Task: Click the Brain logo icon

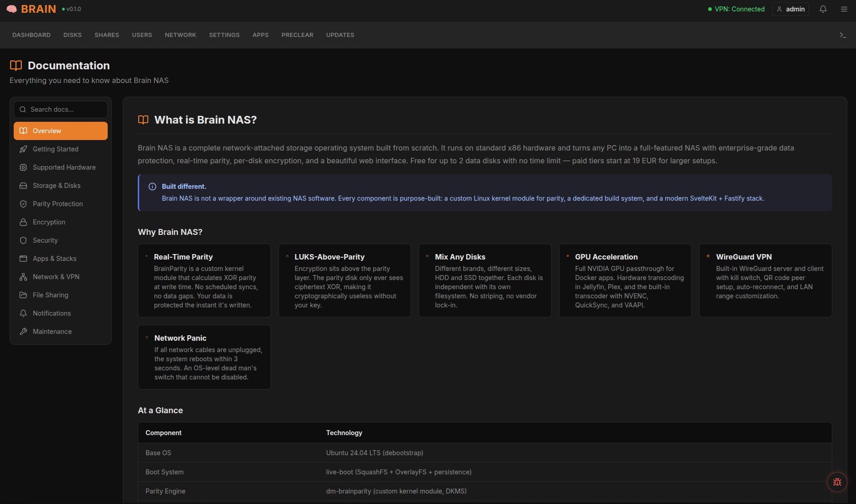Action: click(x=12, y=9)
